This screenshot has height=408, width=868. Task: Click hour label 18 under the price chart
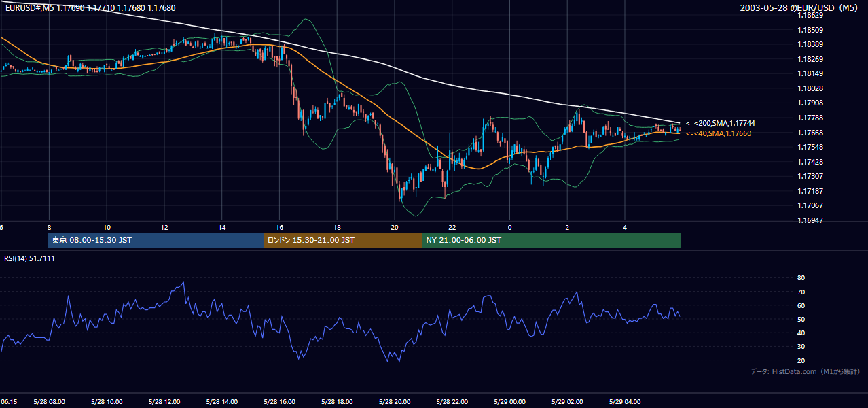(338, 227)
